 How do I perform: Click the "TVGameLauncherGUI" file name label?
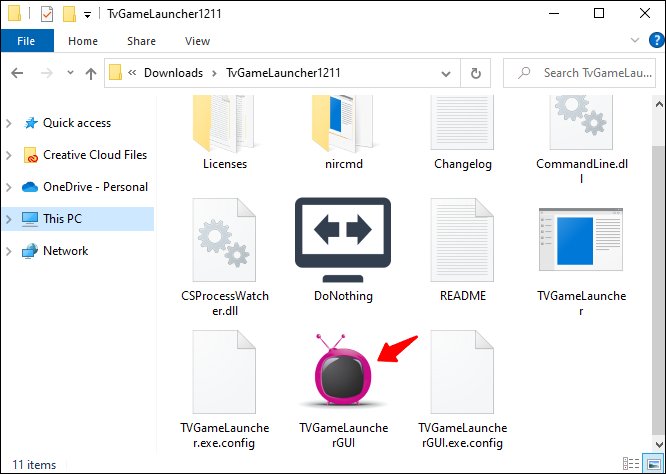click(x=343, y=435)
